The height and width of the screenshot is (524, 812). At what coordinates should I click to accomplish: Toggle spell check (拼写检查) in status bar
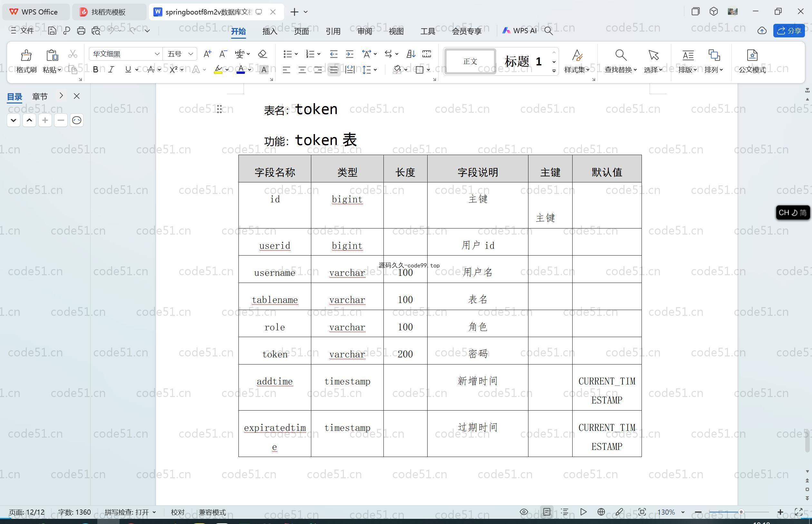[x=130, y=512]
